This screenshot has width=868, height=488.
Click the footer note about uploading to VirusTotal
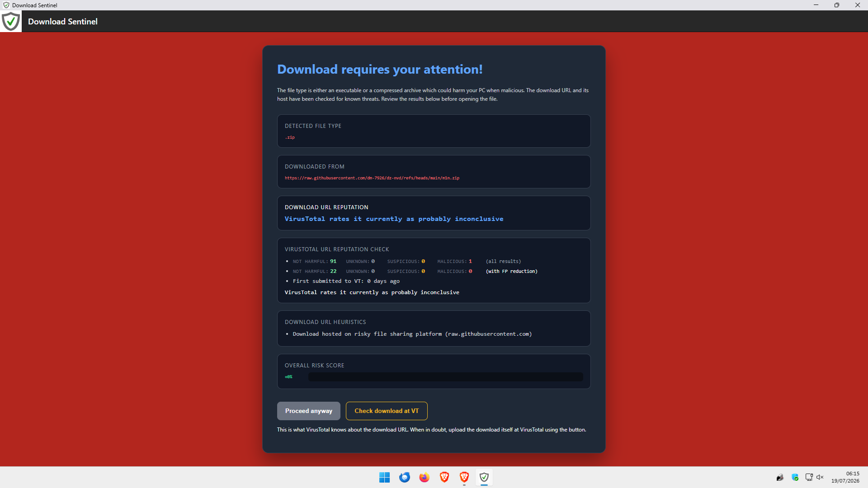[432, 430]
